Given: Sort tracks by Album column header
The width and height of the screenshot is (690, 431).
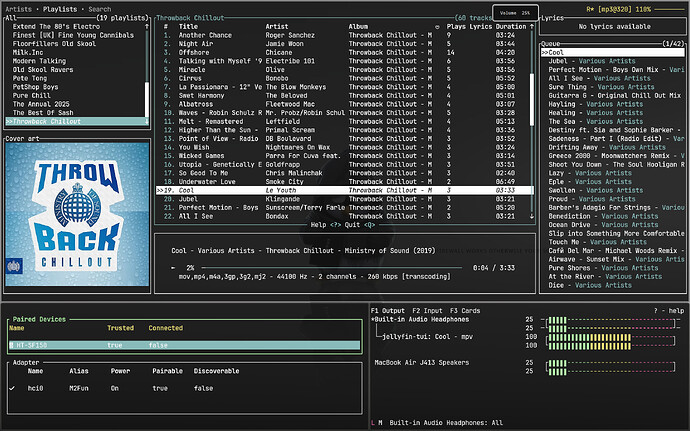Looking at the screenshot, I should pyautogui.click(x=358, y=26).
